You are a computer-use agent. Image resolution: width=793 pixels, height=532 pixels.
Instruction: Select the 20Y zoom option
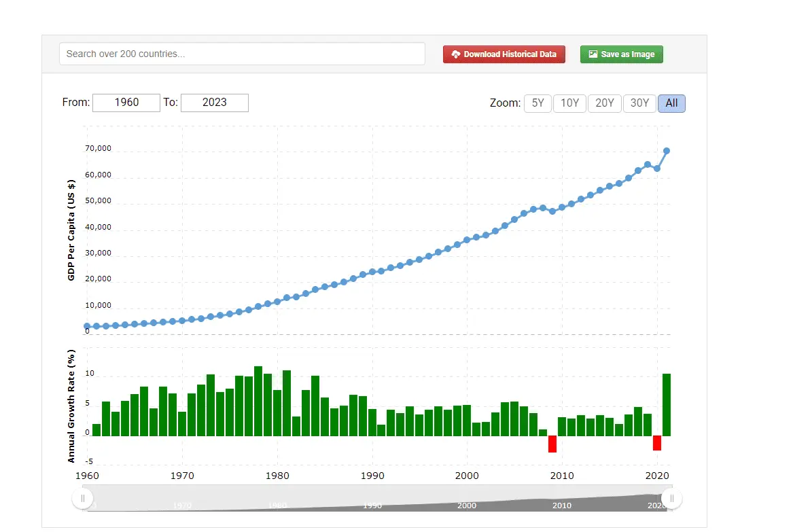tap(604, 103)
